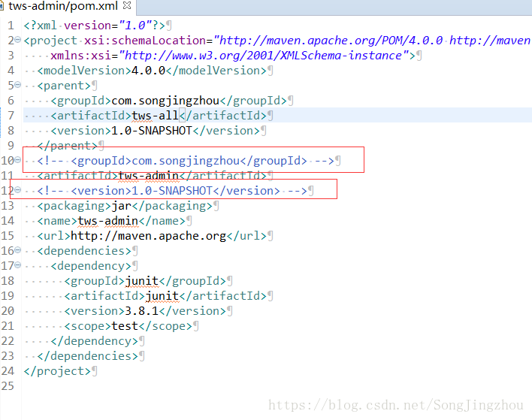Click line number 25 in the gutter
This screenshot has height=420, width=532.
point(8,386)
